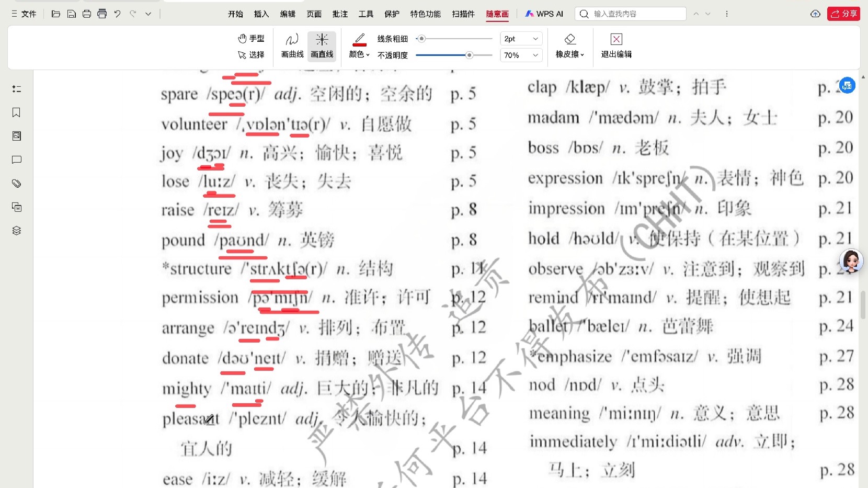Choose the 画曲线 curve drawing tool

[292, 46]
